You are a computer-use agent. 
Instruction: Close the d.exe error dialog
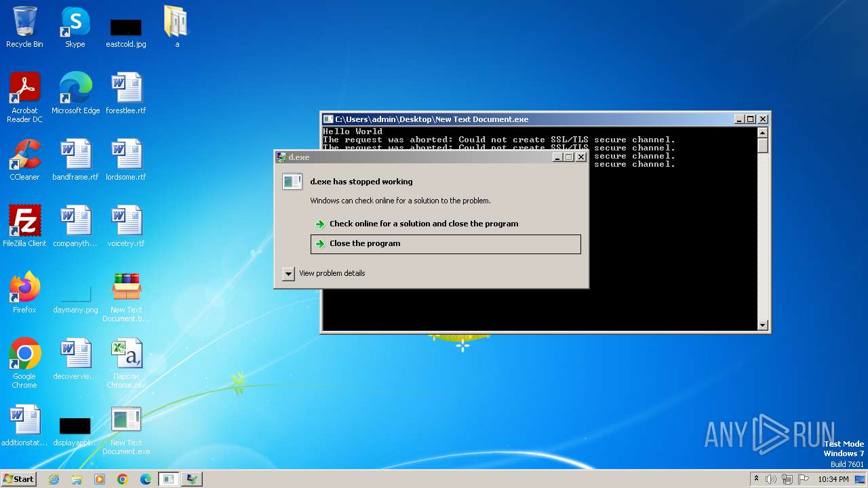[580, 157]
